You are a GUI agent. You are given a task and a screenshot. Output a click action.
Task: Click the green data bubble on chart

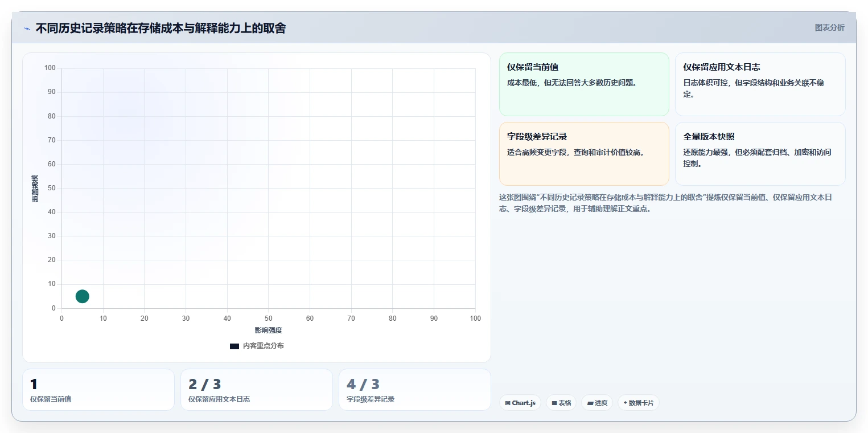point(83,296)
